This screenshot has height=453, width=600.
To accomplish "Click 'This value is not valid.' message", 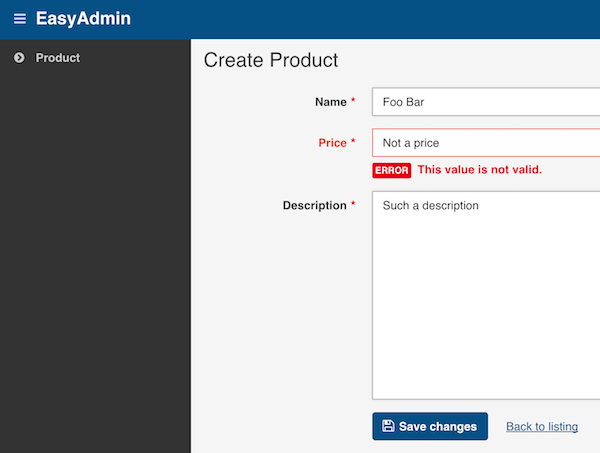I will [480, 169].
